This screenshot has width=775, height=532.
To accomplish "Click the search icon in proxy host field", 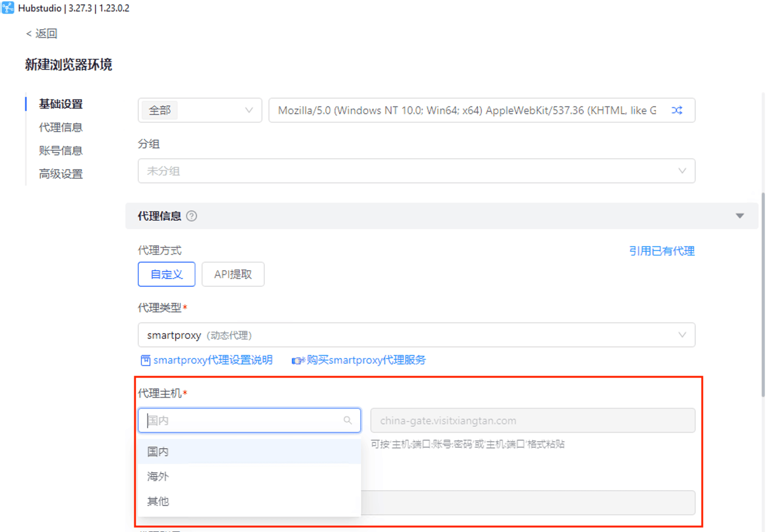I will 348,420.
